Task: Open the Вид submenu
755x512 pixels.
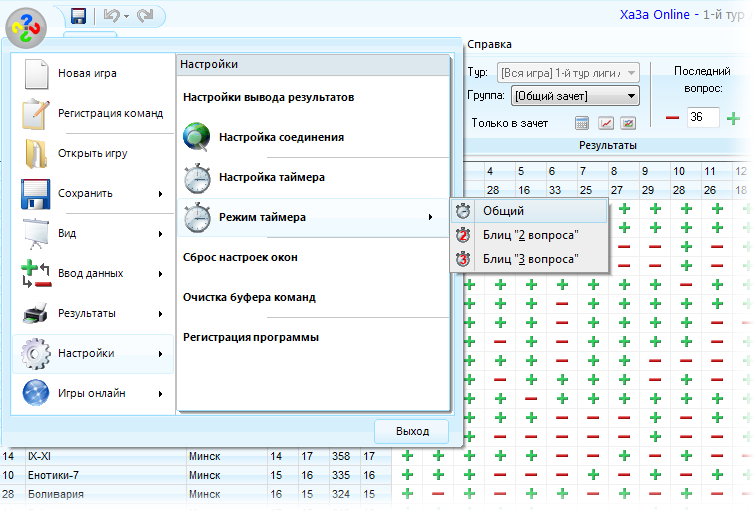Action: (93, 233)
